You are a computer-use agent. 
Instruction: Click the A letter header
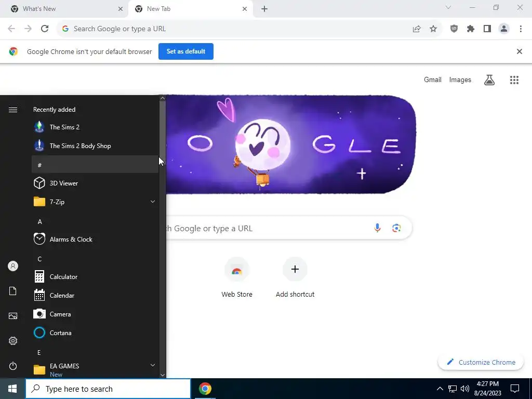tap(95, 221)
